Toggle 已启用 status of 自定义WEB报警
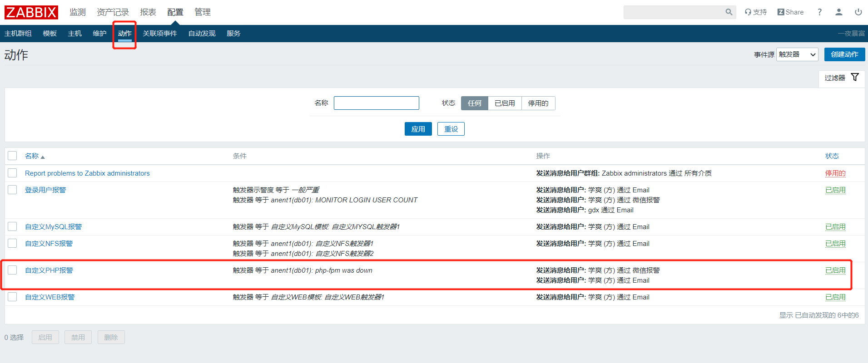 point(835,297)
